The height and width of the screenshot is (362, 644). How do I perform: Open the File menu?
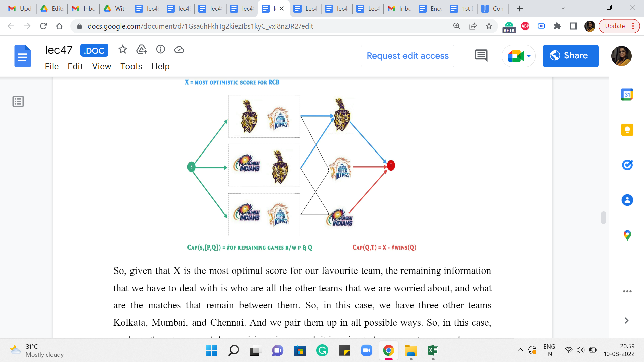click(x=52, y=66)
